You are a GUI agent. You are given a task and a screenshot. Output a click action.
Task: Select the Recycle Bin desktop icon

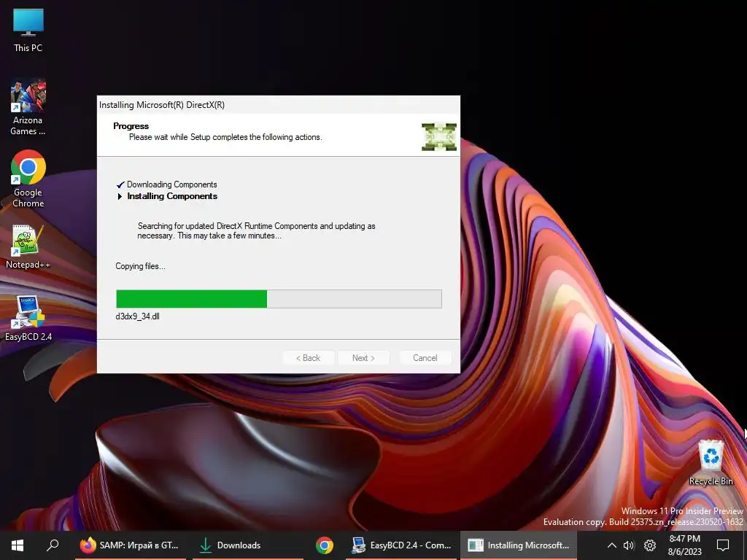point(711,463)
